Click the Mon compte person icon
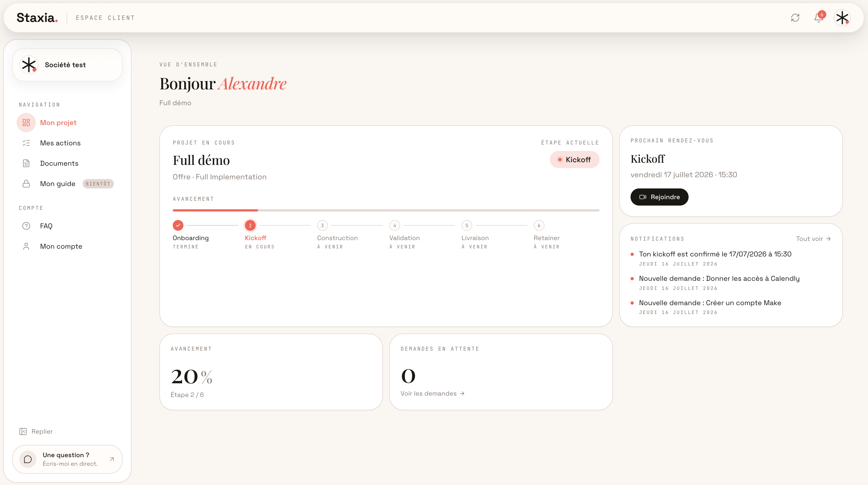Viewport: 868px width, 485px height. pos(26,246)
